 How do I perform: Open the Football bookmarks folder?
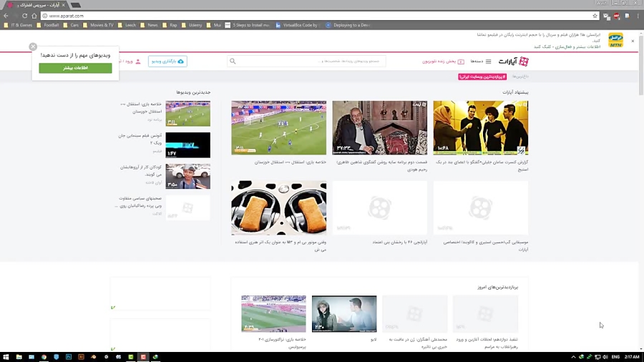point(48,25)
